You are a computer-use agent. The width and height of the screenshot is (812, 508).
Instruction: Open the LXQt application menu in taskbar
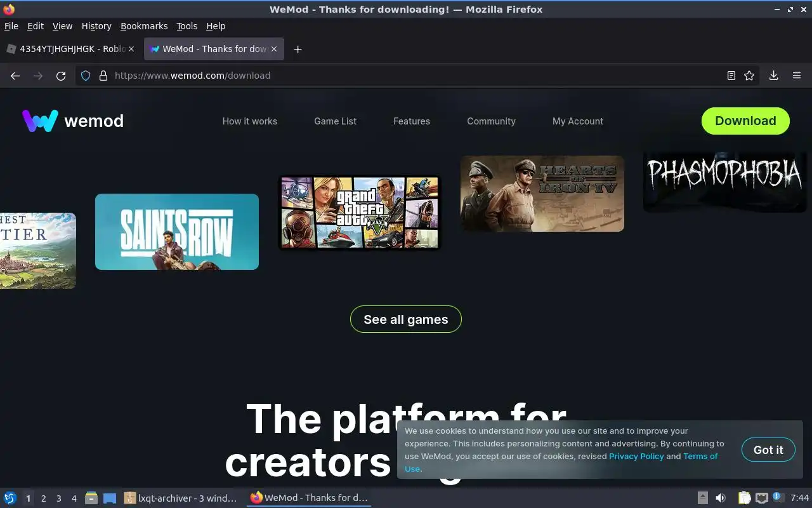point(10,498)
